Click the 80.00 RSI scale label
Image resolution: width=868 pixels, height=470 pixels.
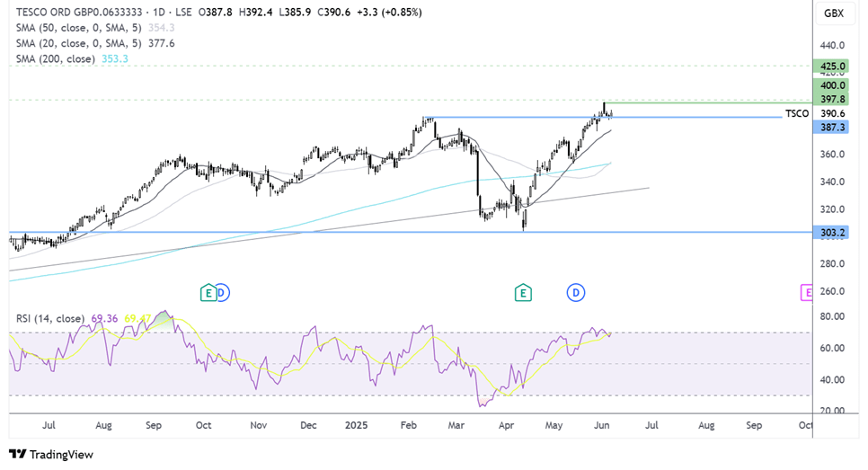point(833,316)
